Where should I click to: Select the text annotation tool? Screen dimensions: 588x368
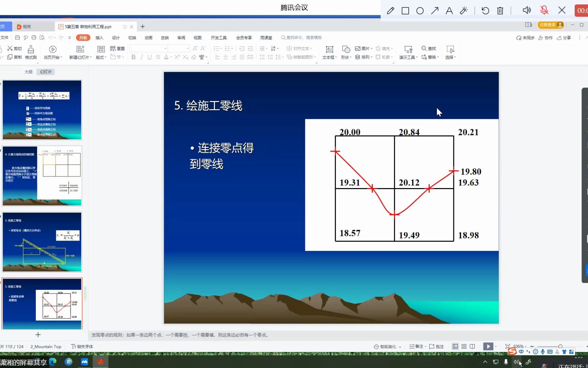click(449, 11)
